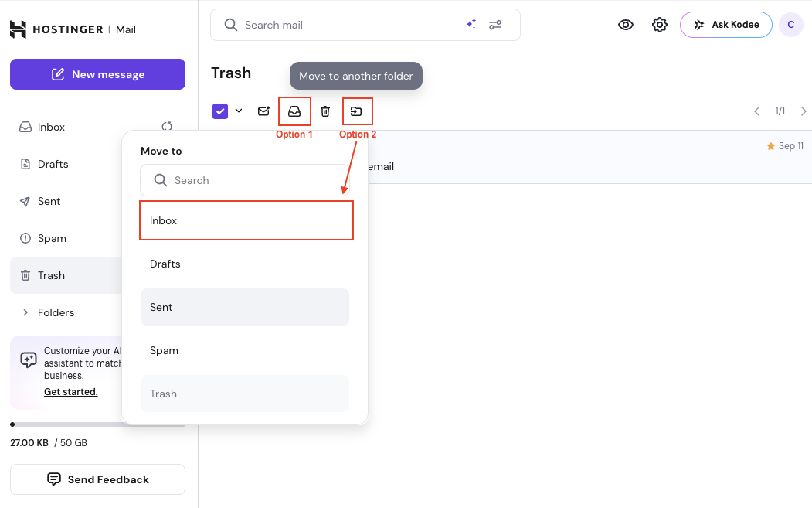Open settings gear icon
The height and width of the screenshot is (508, 812).
pyautogui.click(x=659, y=25)
